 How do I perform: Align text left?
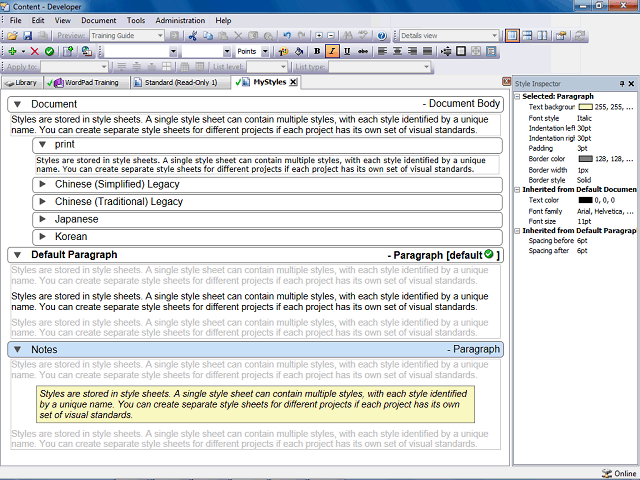click(x=382, y=51)
